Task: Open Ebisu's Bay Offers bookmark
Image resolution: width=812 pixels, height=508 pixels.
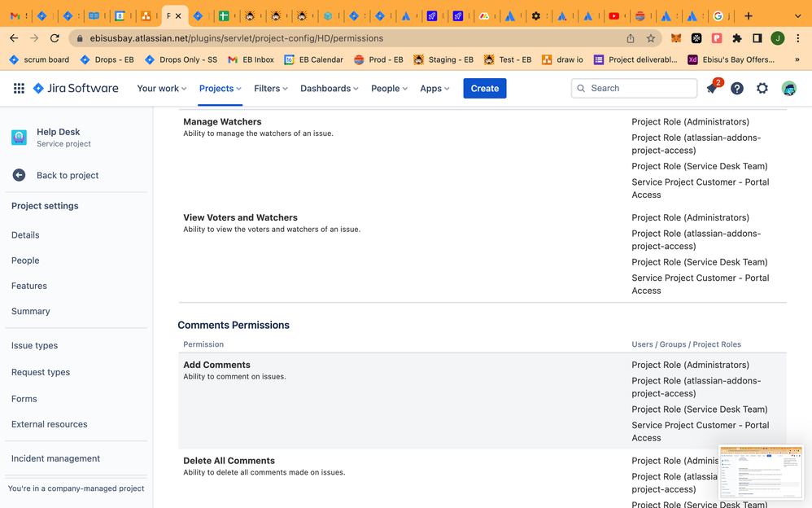Action: point(731,59)
